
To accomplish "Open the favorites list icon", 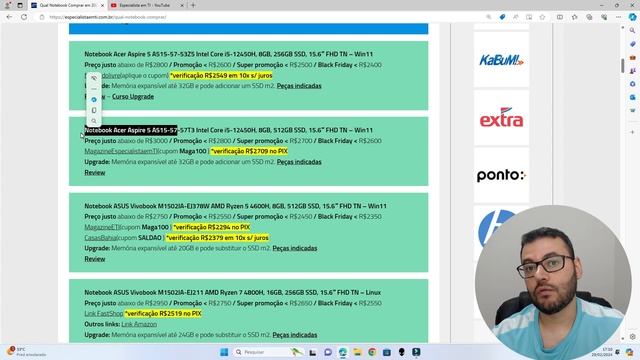I will [x=575, y=17].
